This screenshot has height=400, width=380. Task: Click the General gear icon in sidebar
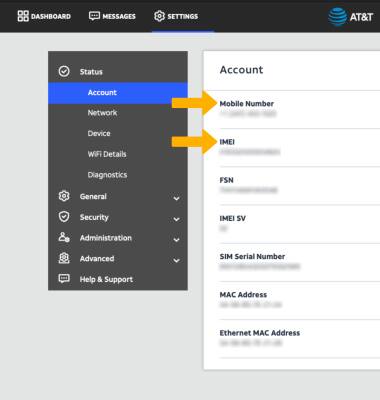(x=64, y=196)
